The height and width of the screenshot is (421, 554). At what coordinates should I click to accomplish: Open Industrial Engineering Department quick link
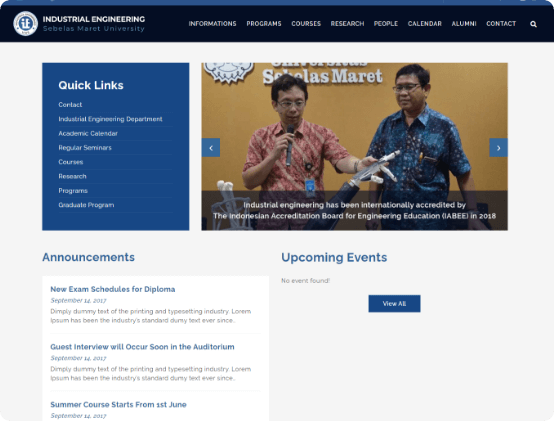(110, 119)
